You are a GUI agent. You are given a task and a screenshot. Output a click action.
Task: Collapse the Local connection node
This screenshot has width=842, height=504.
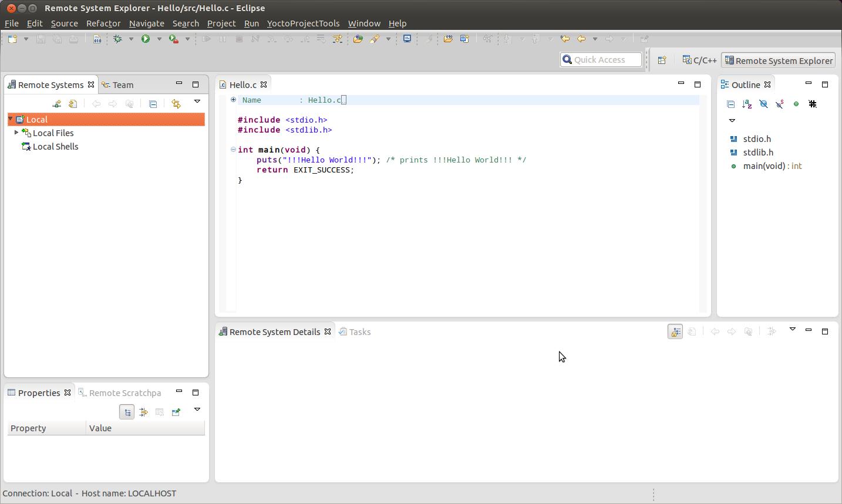coord(11,119)
